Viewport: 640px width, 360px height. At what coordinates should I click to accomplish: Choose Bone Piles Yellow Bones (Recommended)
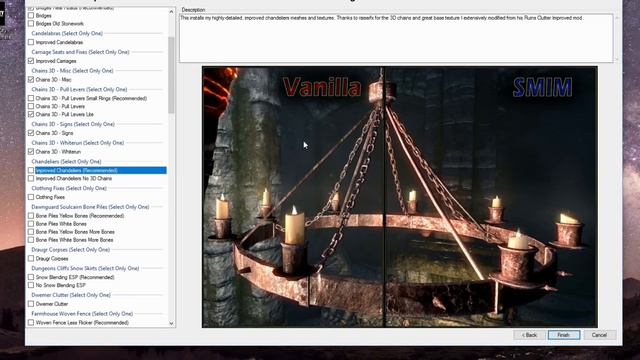31,216
